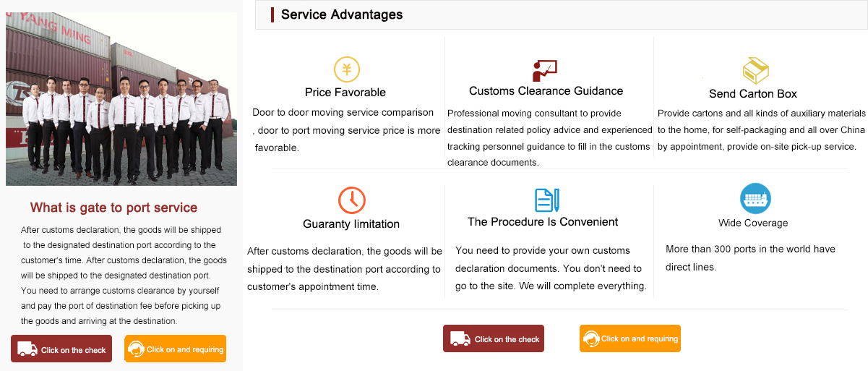Image resolution: width=868 pixels, height=371 pixels.
Task: Click the Send Carton Box icon
Action: tap(755, 70)
